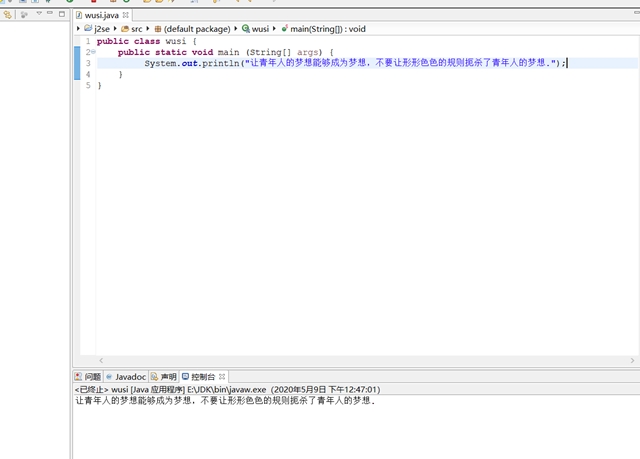
Task: Click Collapse All icon in left panel
Action: pyautogui.click(x=8, y=14)
